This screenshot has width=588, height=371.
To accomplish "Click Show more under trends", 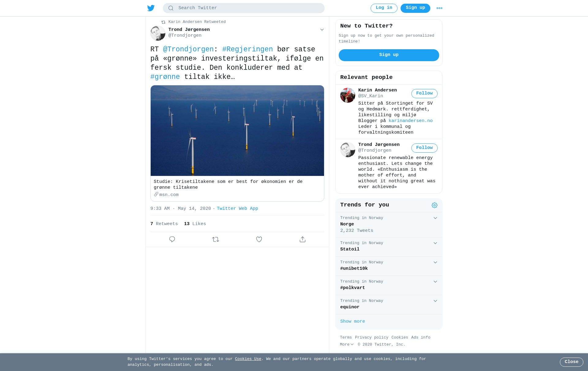I will pos(352,321).
